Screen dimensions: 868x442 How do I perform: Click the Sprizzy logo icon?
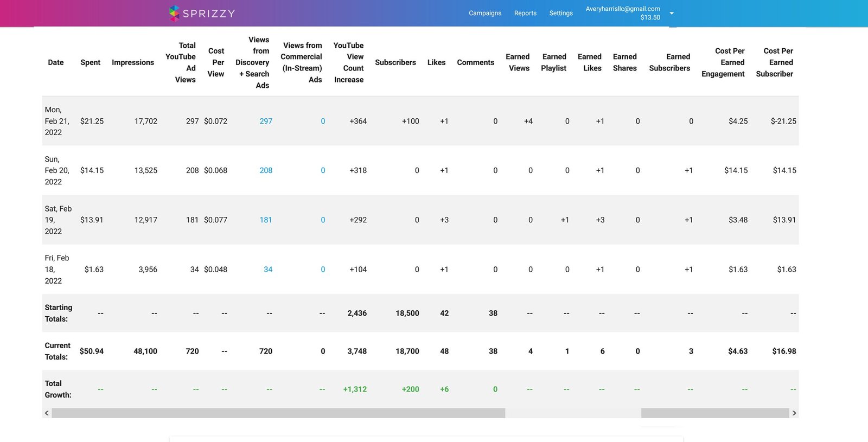[x=174, y=13]
